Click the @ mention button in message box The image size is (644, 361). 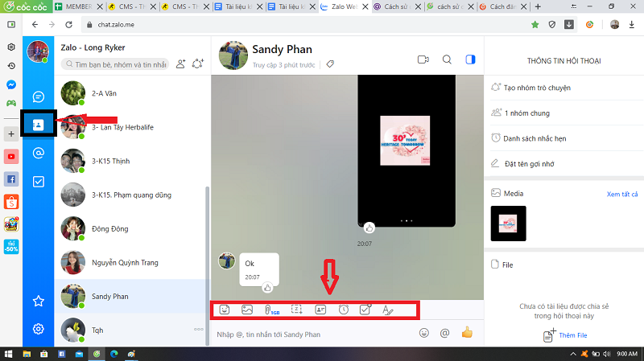(x=444, y=333)
